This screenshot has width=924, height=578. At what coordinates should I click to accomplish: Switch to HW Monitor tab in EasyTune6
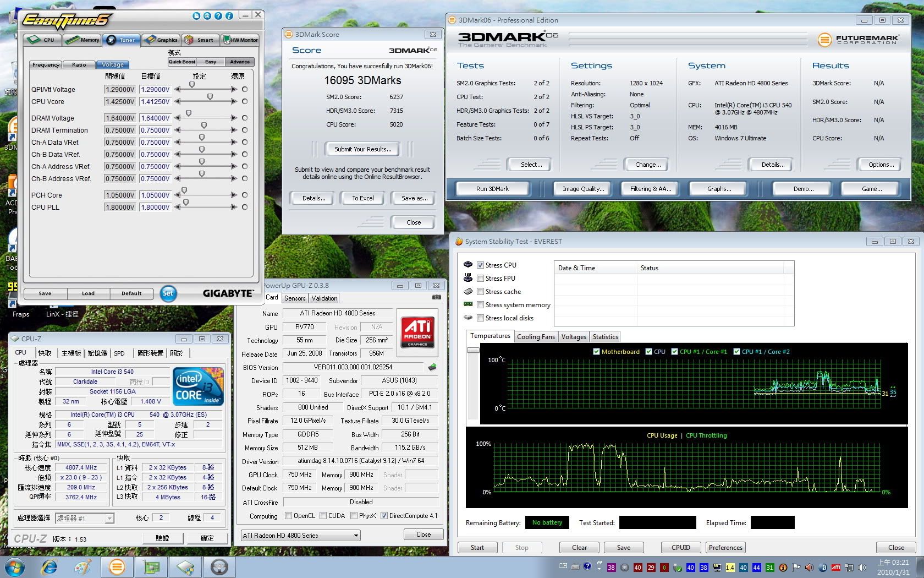pyautogui.click(x=240, y=40)
